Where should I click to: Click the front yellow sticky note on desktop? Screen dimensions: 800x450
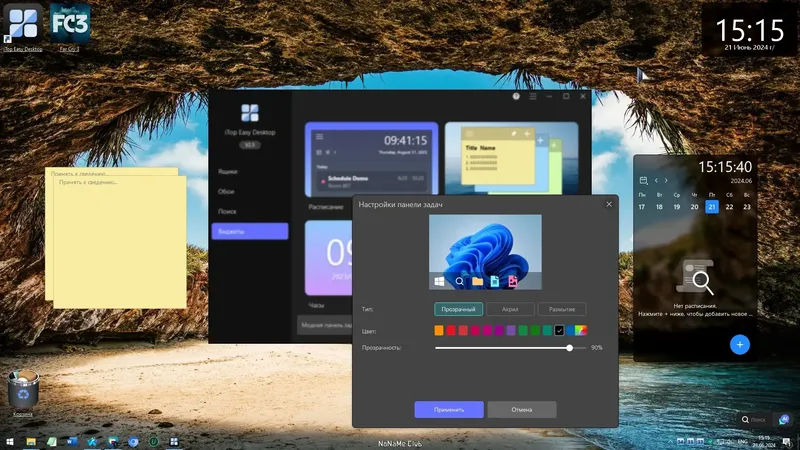pyautogui.click(x=120, y=242)
